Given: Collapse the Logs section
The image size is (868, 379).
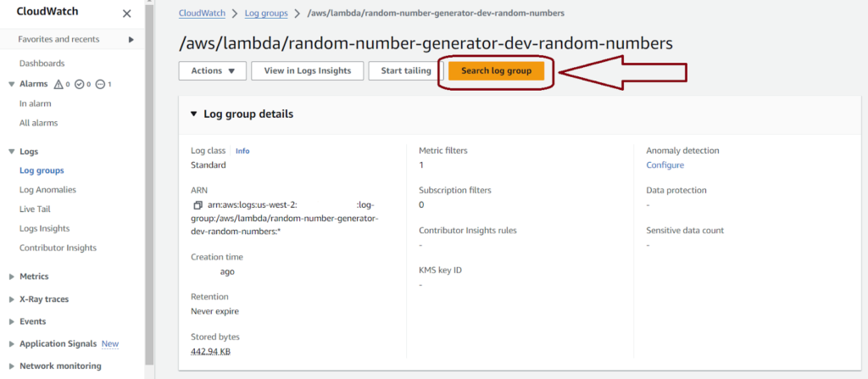Looking at the screenshot, I should click(12, 151).
